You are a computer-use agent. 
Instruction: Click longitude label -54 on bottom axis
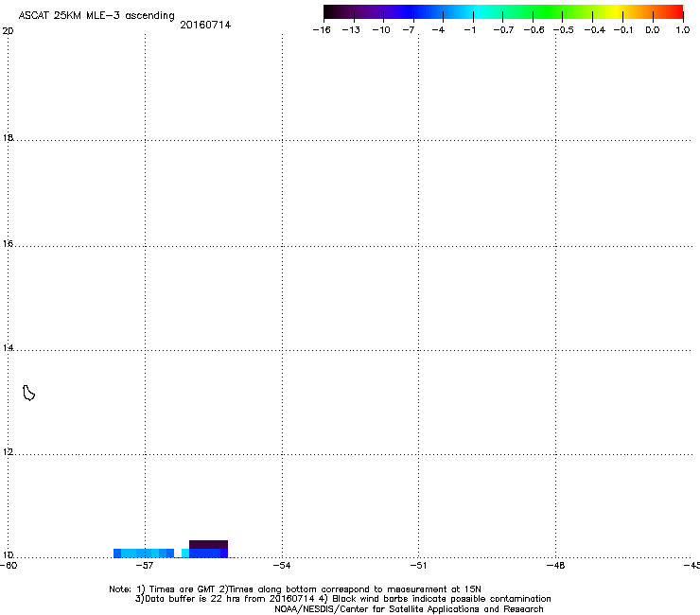coord(282,566)
